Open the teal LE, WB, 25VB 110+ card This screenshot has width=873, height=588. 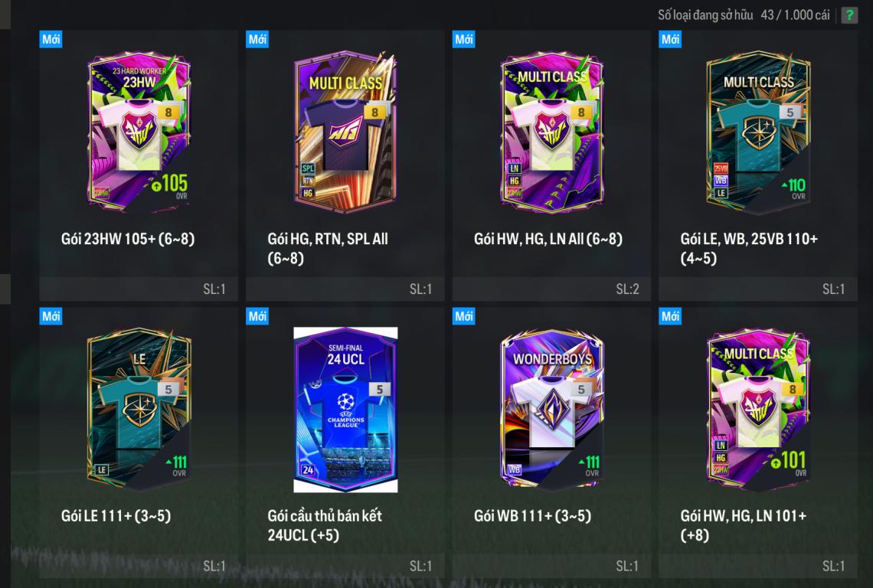point(758,132)
